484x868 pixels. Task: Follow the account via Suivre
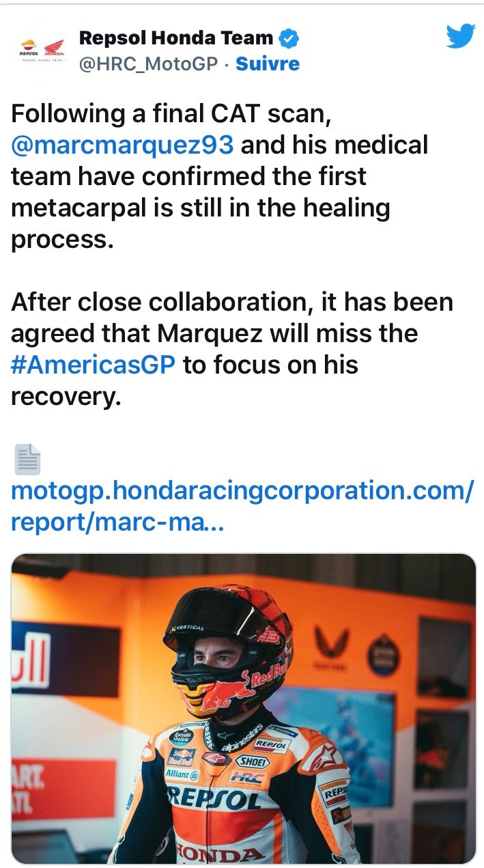pos(268,64)
